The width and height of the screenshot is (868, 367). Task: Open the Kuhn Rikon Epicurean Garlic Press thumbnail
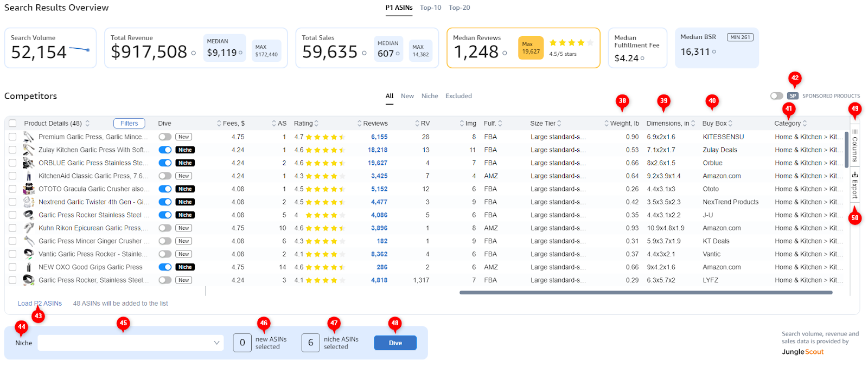point(29,228)
